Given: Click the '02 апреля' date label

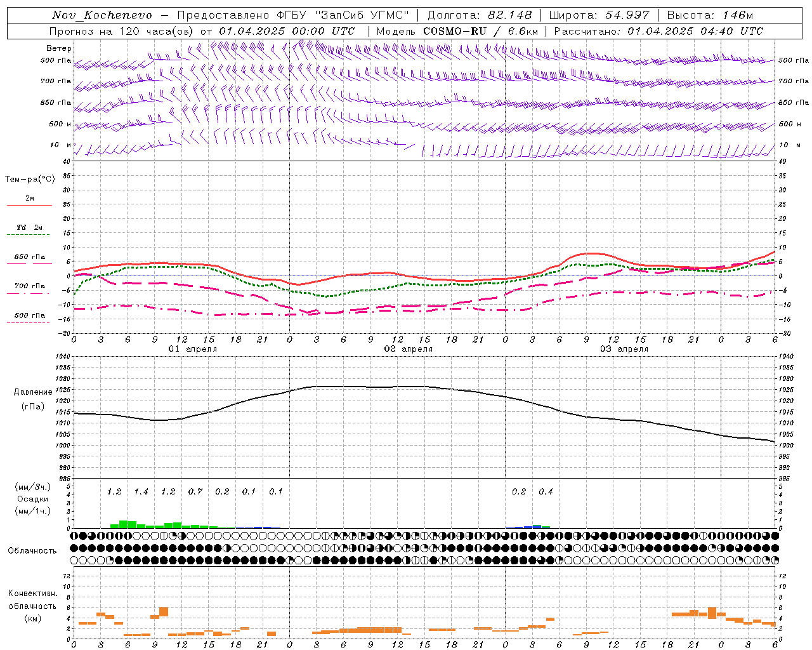Looking at the screenshot, I should tap(409, 349).
